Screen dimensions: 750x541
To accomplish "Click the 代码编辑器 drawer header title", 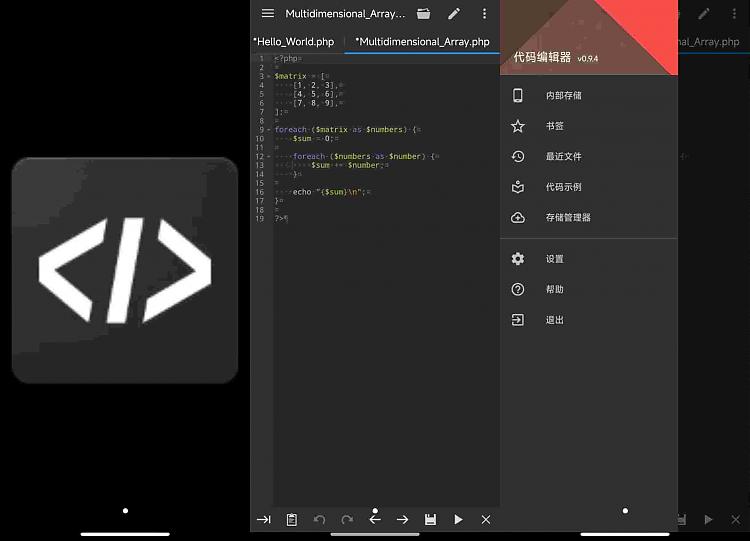I will point(542,57).
